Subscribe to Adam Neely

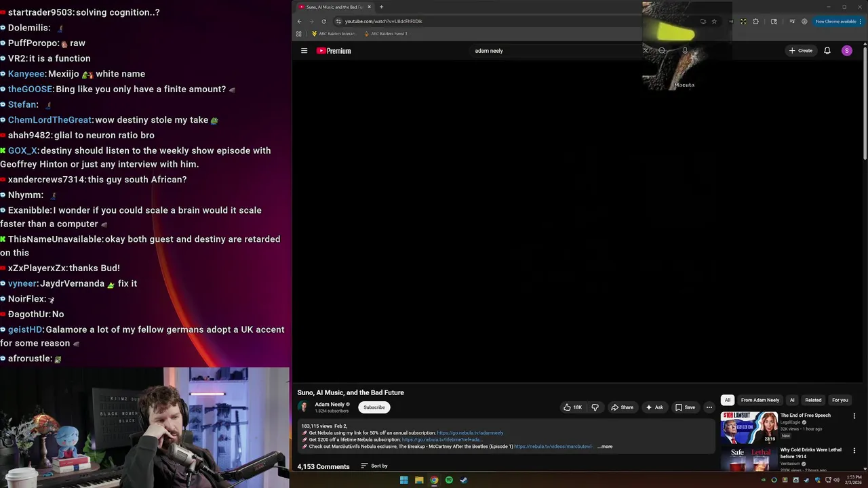tap(374, 407)
